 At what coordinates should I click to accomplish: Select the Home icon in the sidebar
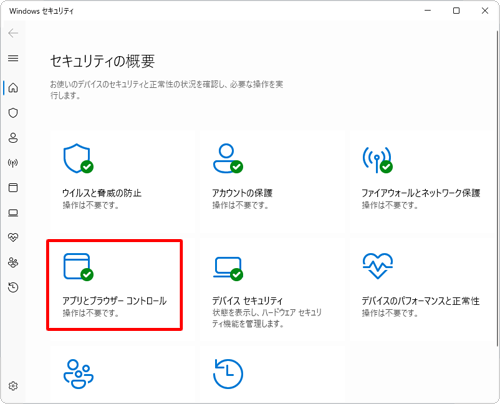point(13,88)
